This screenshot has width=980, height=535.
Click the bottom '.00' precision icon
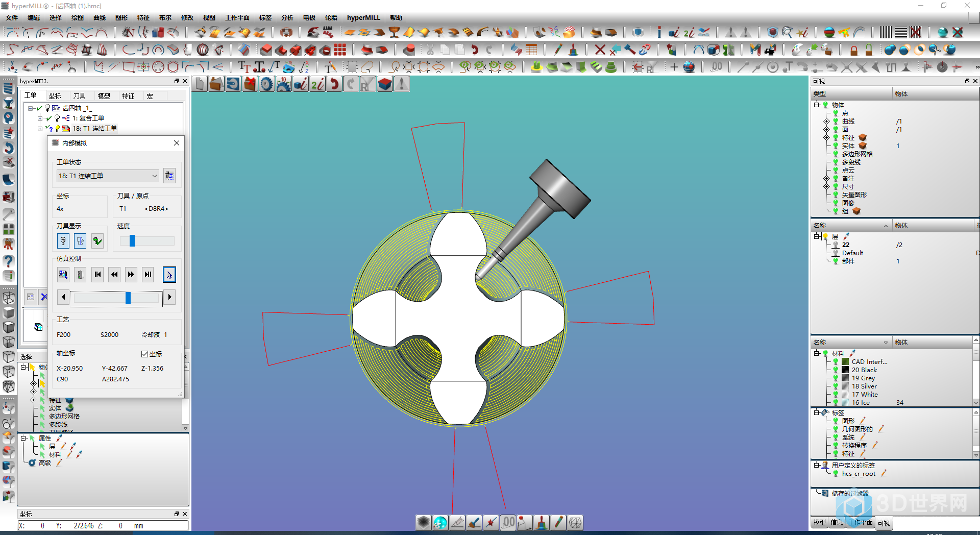pos(508,522)
